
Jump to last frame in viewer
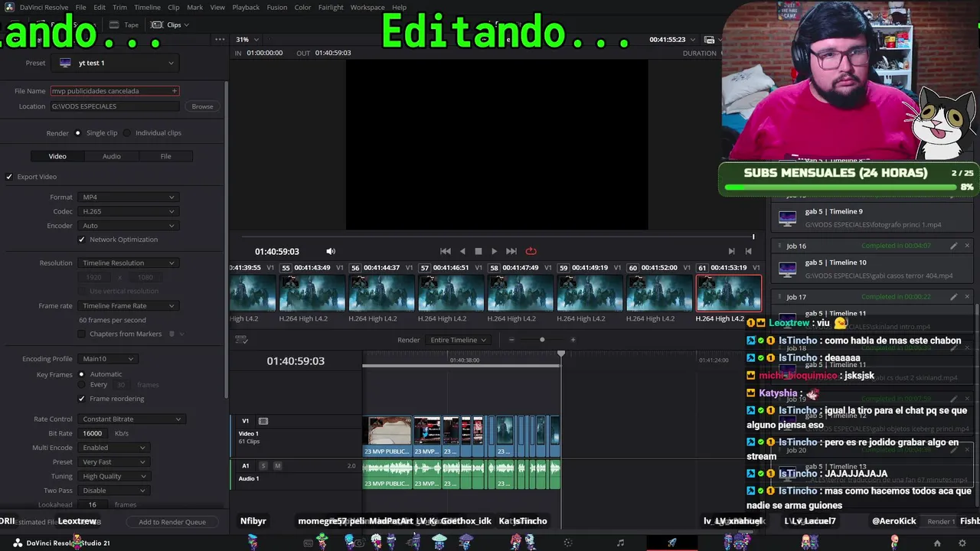[511, 251]
